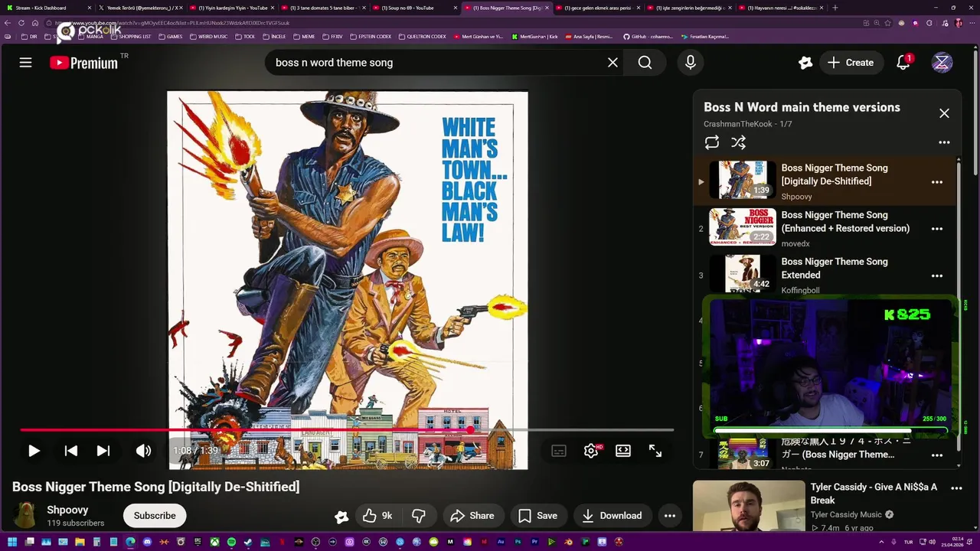Viewport: 980px width, 551px height.
Task: Open Steam from the taskbar
Action: [248, 542]
